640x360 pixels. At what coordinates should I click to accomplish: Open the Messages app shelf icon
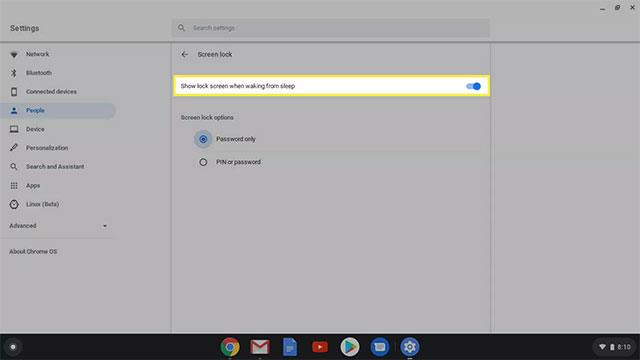click(x=380, y=347)
